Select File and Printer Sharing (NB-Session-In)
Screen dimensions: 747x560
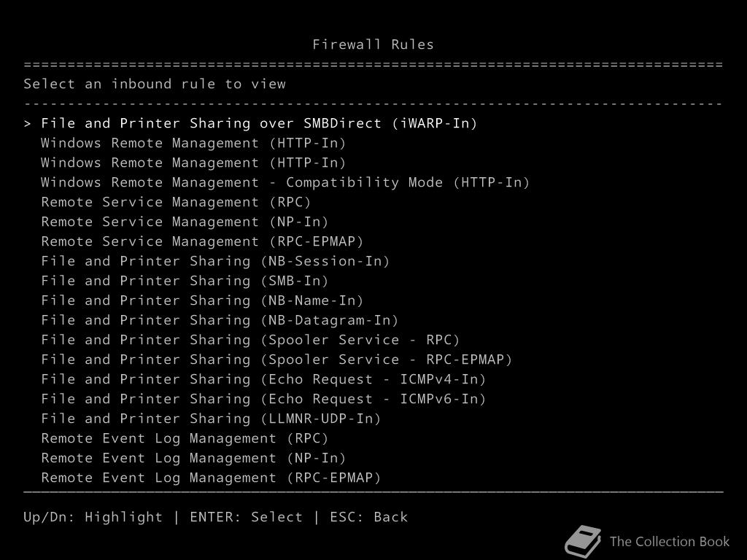point(215,261)
